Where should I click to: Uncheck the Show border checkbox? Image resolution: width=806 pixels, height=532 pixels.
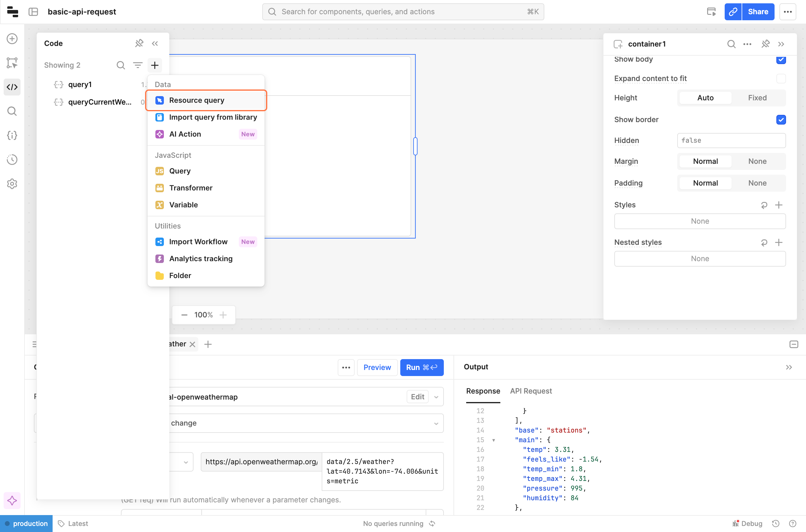tap(781, 119)
